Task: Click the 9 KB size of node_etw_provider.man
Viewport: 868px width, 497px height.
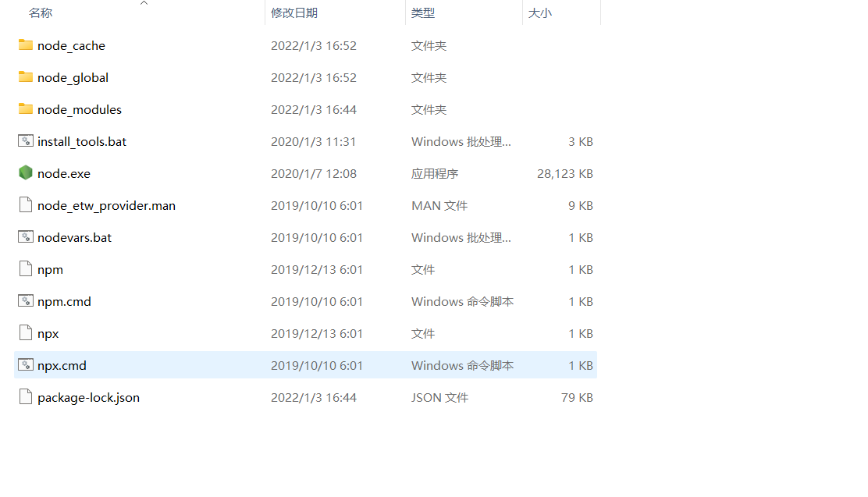Action: click(x=581, y=206)
